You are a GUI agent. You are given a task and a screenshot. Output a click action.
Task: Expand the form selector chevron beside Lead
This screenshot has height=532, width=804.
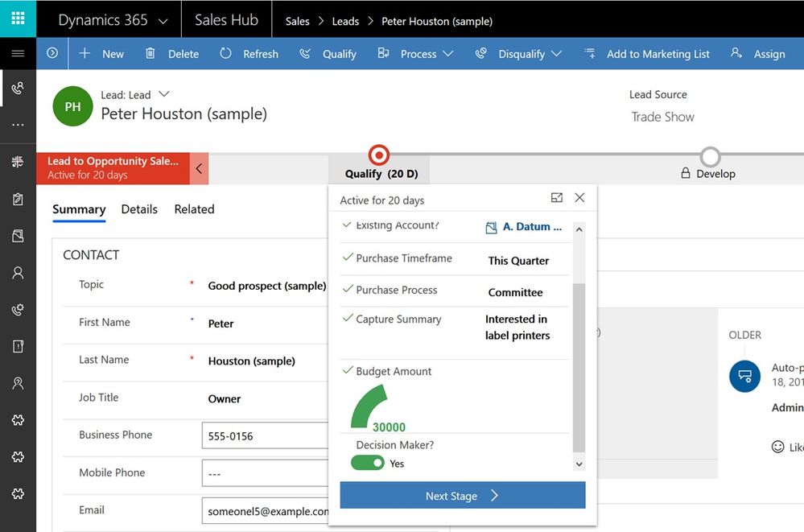(164, 93)
